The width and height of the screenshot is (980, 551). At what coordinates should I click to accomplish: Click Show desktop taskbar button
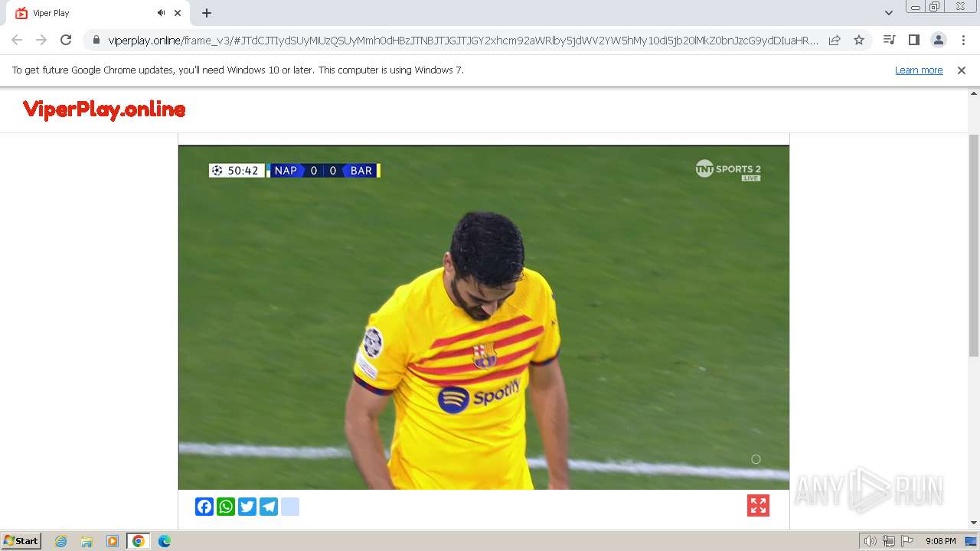pyautogui.click(x=971, y=541)
